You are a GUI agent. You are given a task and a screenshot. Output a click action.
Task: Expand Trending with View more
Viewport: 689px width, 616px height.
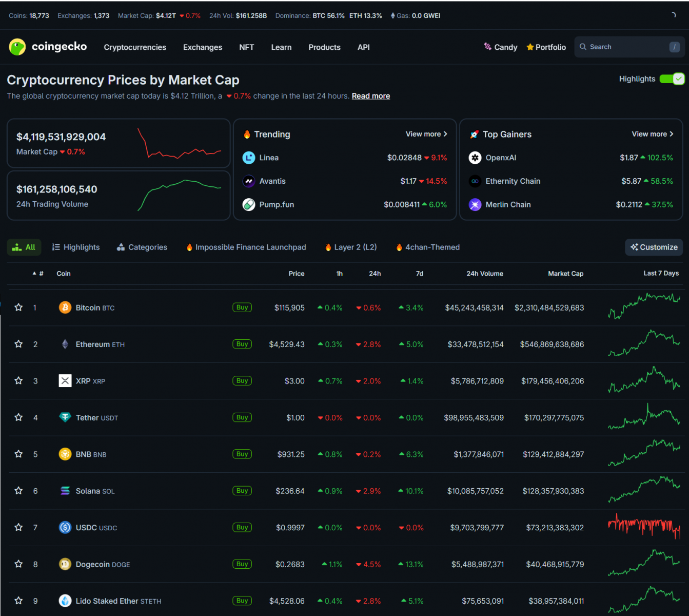point(426,134)
